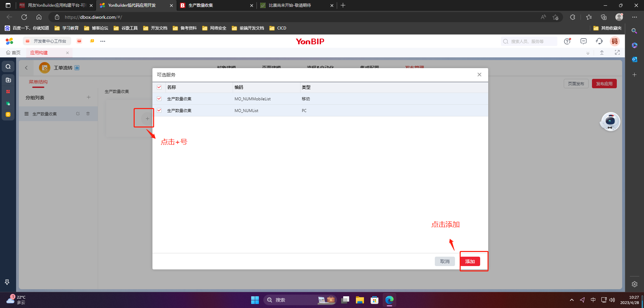The image size is (644, 308).
Task: Add a new group in 分组列表
Action: (89, 97)
